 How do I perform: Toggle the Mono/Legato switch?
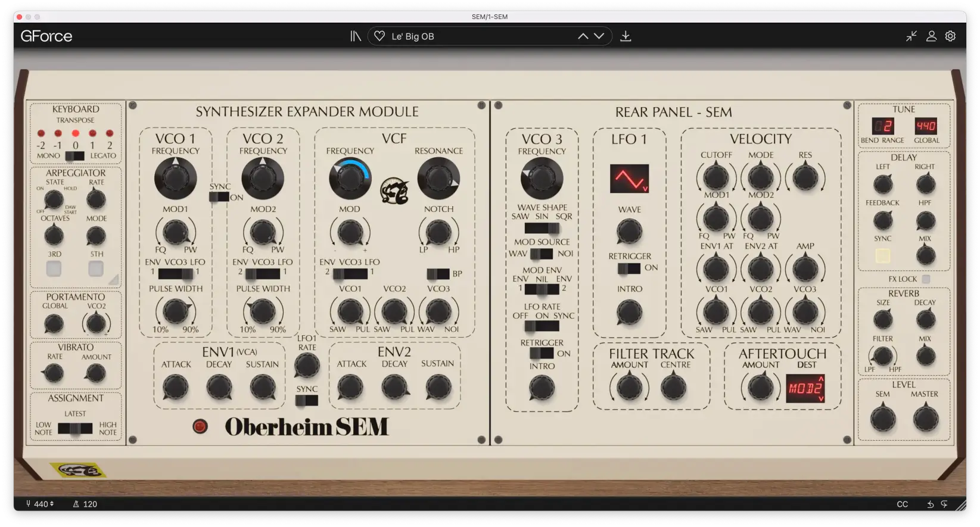pyautogui.click(x=75, y=156)
